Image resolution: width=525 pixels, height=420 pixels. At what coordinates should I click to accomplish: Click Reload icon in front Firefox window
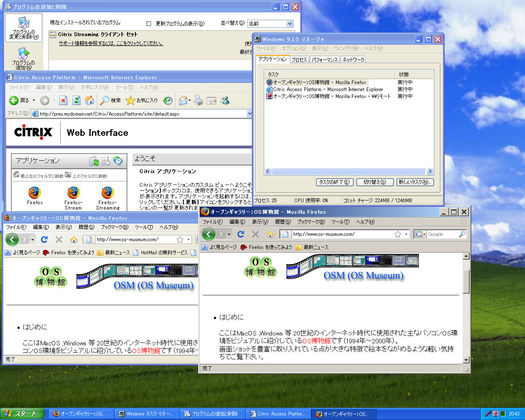241,234
